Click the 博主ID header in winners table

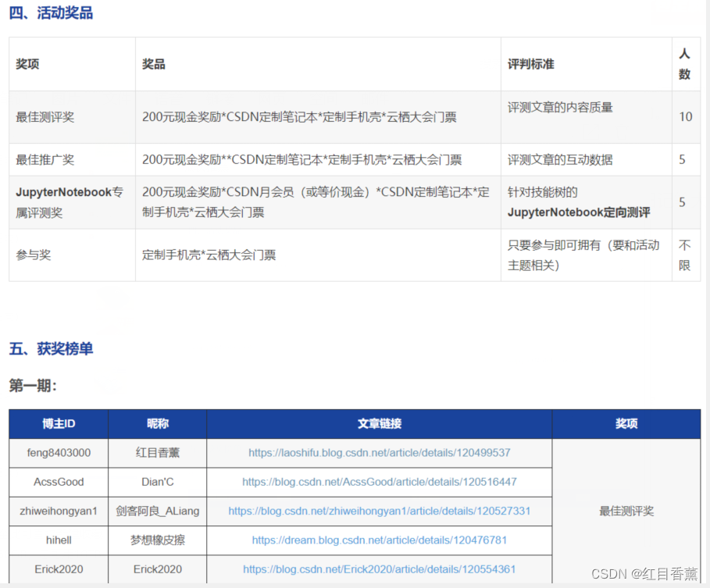pyautogui.click(x=59, y=424)
